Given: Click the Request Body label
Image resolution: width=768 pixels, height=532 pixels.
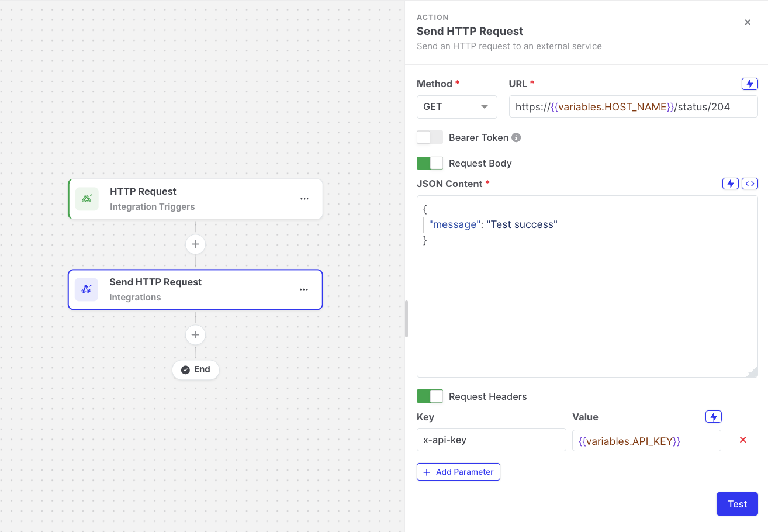Looking at the screenshot, I should 480,163.
